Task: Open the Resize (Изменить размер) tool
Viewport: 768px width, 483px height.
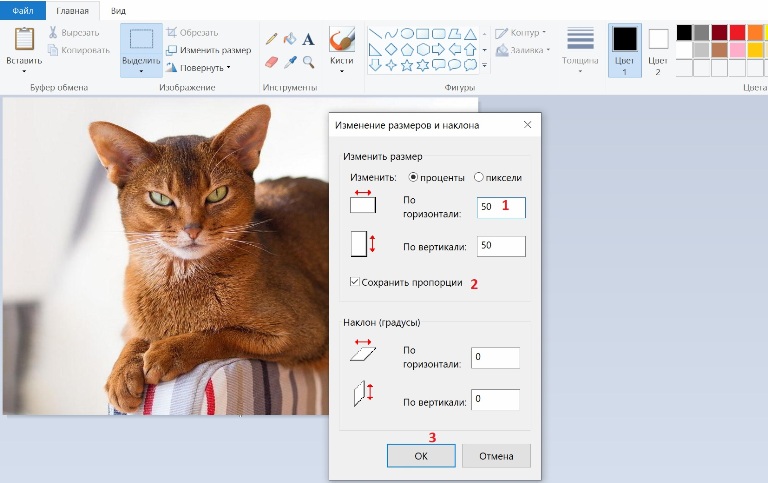Action: tap(208, 50)
